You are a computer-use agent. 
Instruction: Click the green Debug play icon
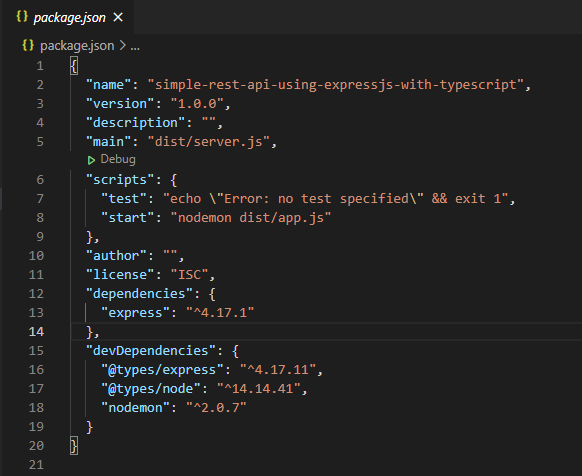click(x=91, y=160)
